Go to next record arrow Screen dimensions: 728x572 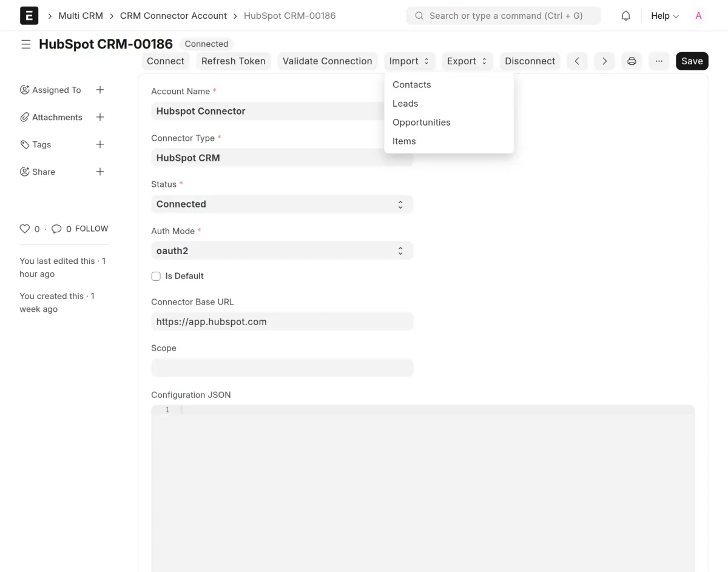click(x=604, y=61)
